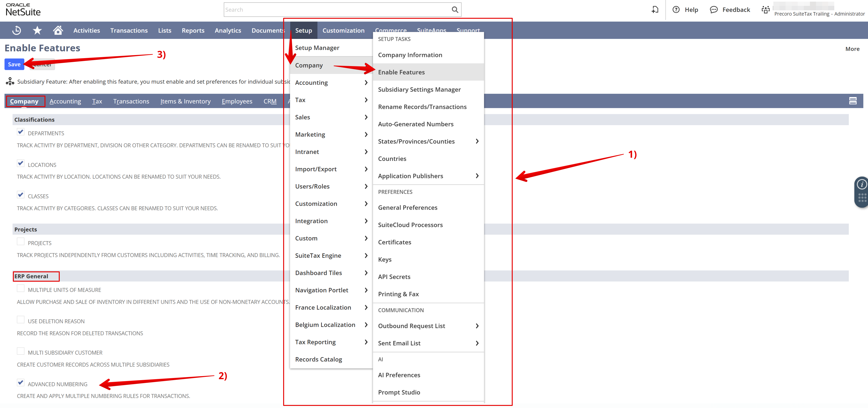868x408 pixels.
Task: Switch to the Tax subtab
Action: pos(97,101)
